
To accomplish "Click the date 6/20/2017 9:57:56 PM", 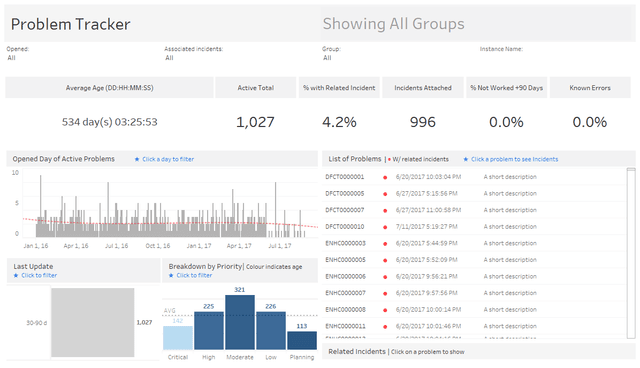I will coord(427,293).
